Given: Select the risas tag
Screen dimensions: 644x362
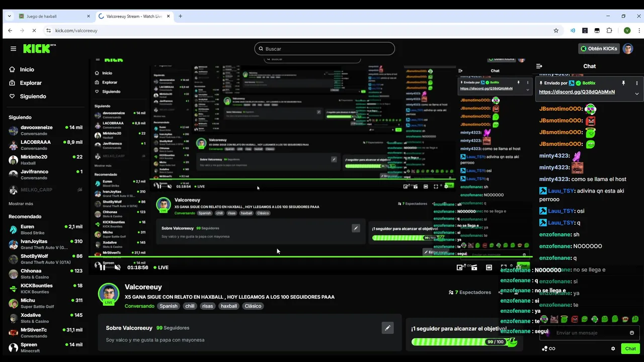Looking at the screenshot, I should pos(207,306).
